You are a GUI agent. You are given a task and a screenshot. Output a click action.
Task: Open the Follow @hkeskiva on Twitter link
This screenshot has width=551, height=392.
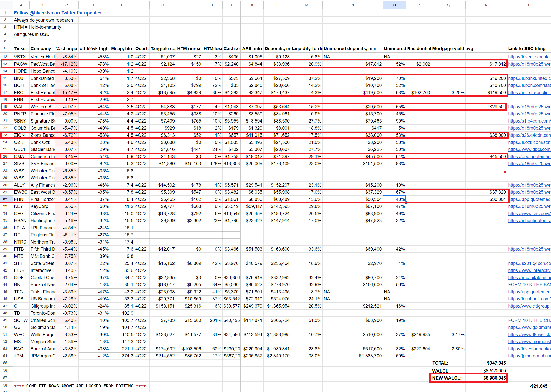57,13
